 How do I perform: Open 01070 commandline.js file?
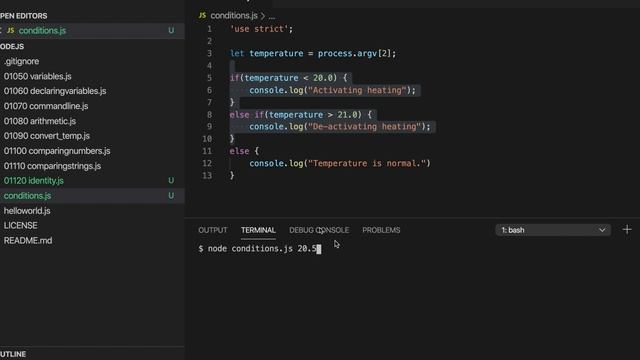(46, 106)
